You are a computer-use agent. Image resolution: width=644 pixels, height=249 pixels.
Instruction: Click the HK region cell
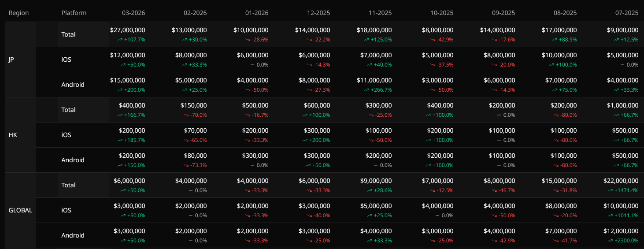click(21, 135)
